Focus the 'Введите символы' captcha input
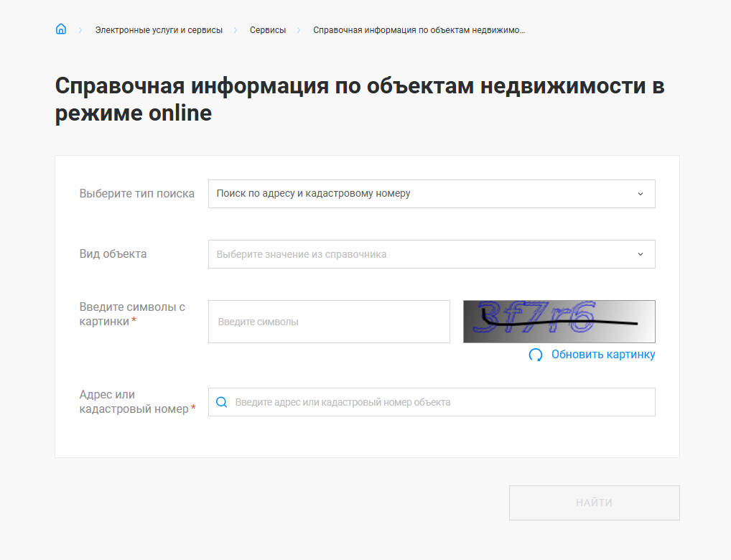 point(329,322)
